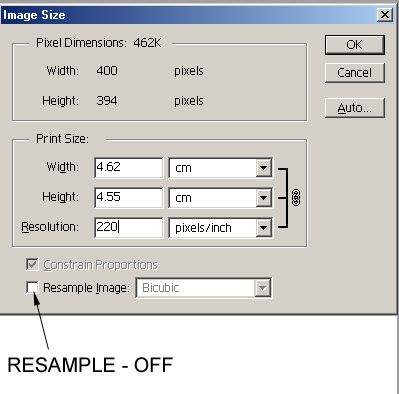Image resolution: width=399 pixels, height=394 pixels.
Task: Click the Resample Image: label text
Action: coord(86,288)
